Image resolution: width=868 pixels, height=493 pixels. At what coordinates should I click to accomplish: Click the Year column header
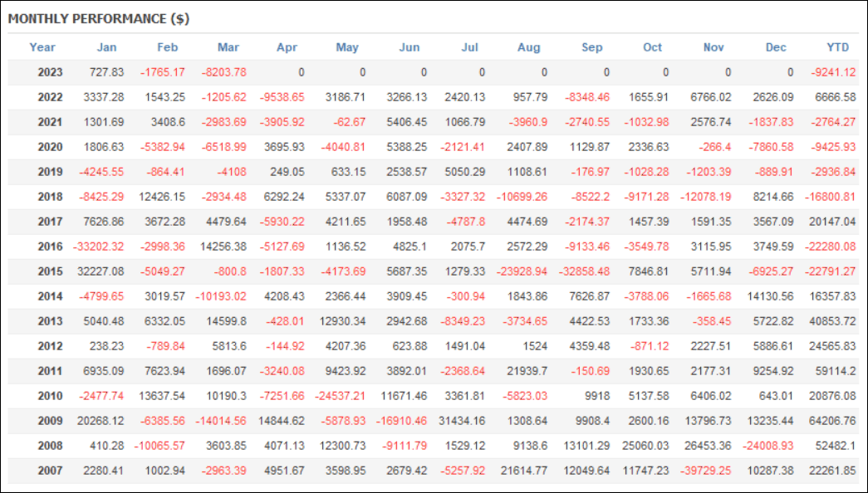coord(42,47)
